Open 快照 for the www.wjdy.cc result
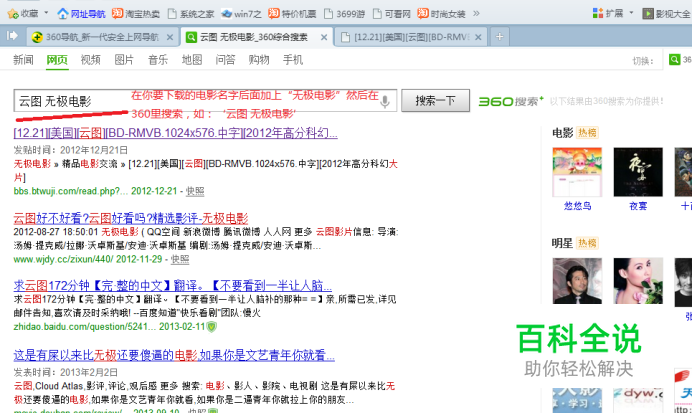This screenshot has width=692, height=413. point(180,259)
